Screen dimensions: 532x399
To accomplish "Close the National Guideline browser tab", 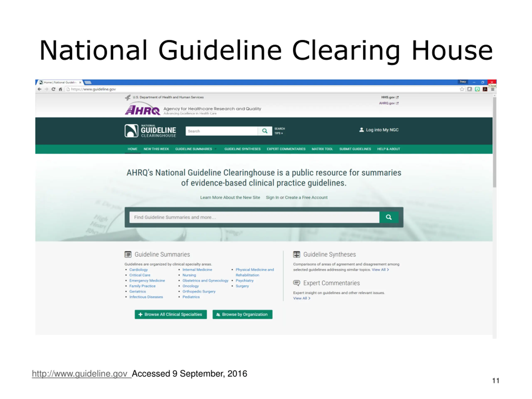I will [x=80, y=83].
